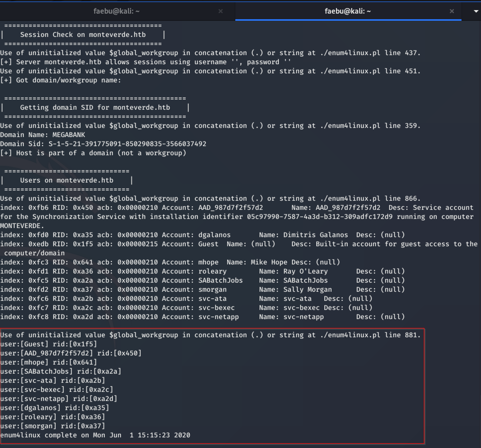Click the 'Domain Name: MEGABANK' line

pos(43,135)
